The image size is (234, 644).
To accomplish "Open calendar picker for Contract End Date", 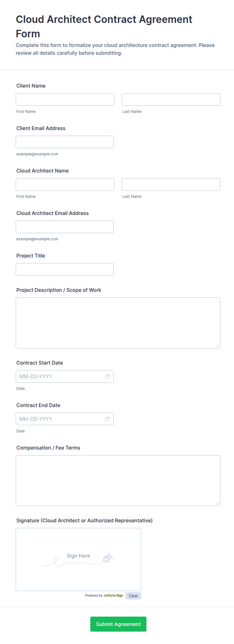I will [108, 419].
